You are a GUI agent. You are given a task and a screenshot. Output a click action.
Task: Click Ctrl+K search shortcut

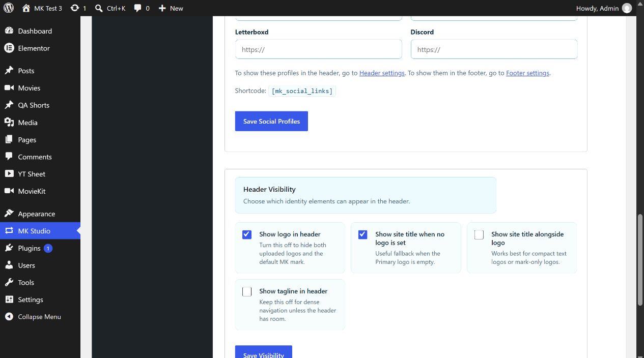116,8
